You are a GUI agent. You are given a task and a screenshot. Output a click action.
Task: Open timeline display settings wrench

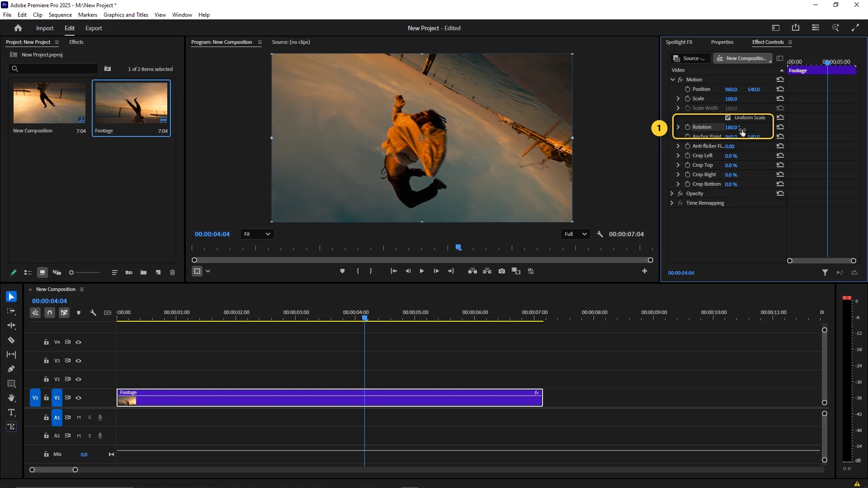click(x=93, y=313)
